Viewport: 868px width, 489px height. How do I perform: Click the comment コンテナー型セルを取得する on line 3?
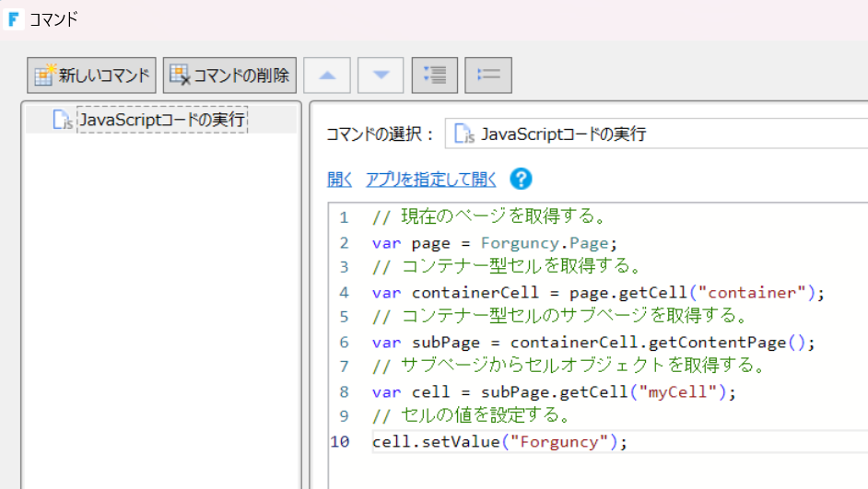pos(508,266)
